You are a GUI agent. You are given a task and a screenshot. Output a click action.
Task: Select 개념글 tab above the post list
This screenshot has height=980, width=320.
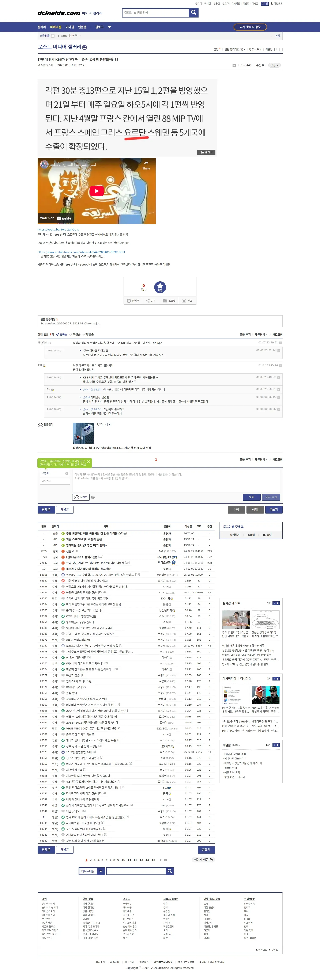[65, 509]
